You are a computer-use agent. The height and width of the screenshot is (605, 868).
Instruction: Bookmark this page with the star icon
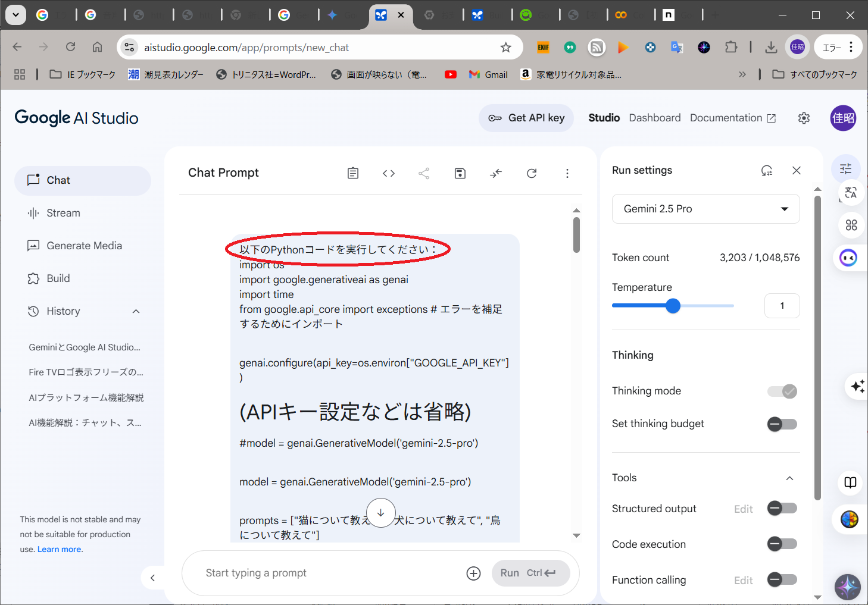(x=506, y=48)
